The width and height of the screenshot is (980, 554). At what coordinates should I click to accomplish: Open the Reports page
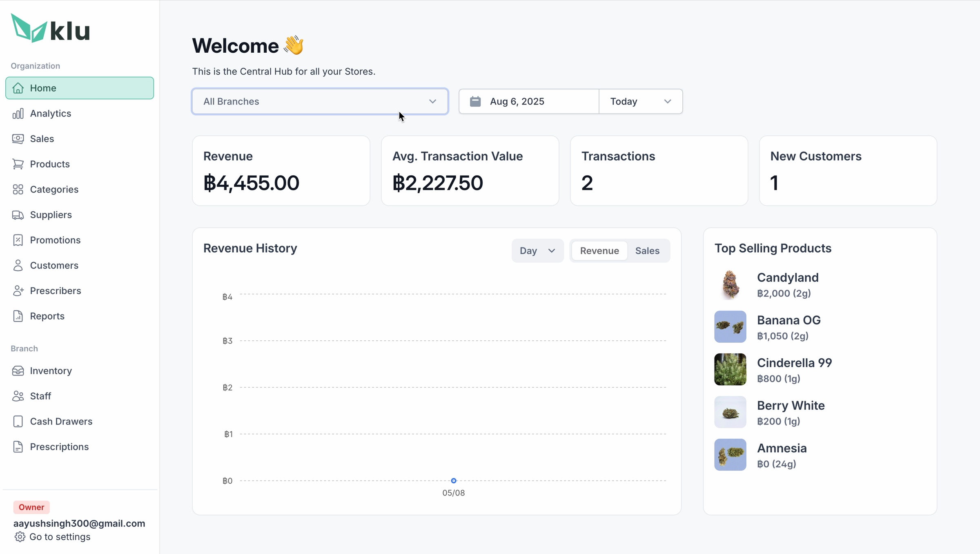tap(80, 316)
